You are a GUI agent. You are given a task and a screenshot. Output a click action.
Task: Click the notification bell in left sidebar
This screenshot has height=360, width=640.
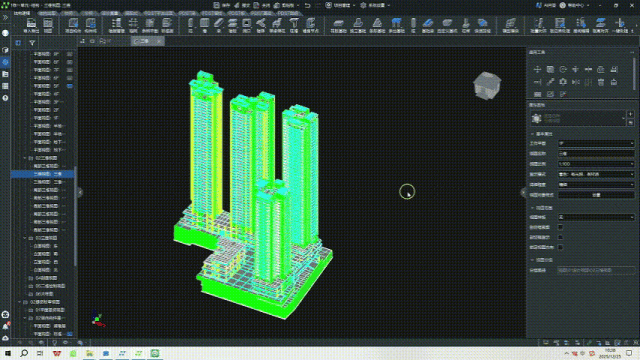click(5, 327)
